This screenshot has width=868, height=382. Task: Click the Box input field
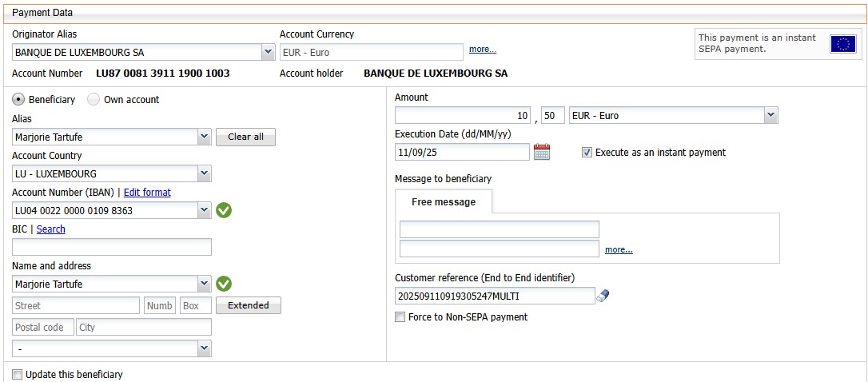click(196, 305)
